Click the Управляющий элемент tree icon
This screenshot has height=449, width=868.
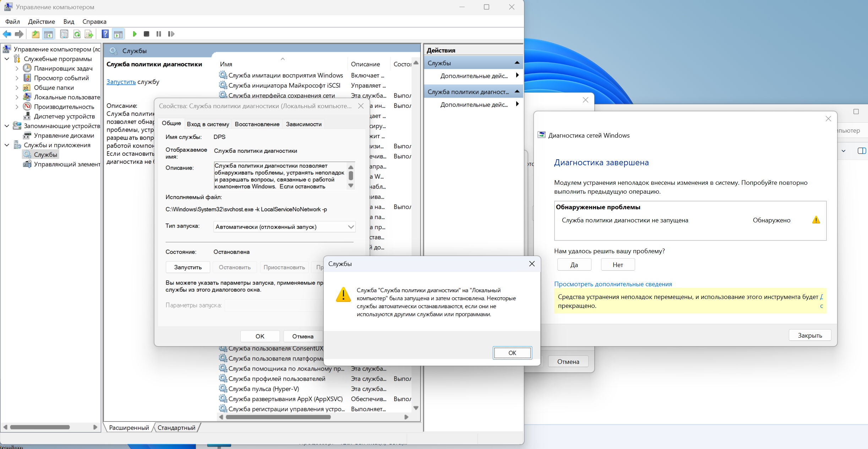click(27, 164)
